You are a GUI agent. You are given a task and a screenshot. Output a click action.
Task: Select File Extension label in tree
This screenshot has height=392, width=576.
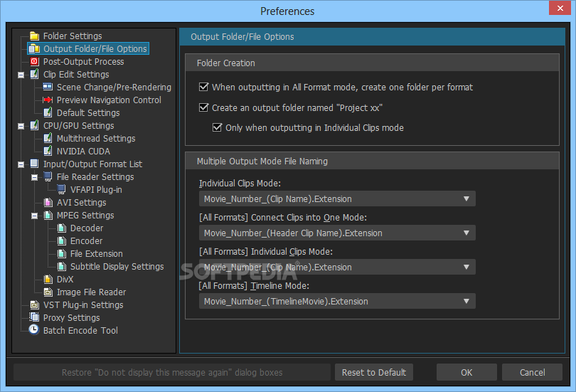pos(96,254)
